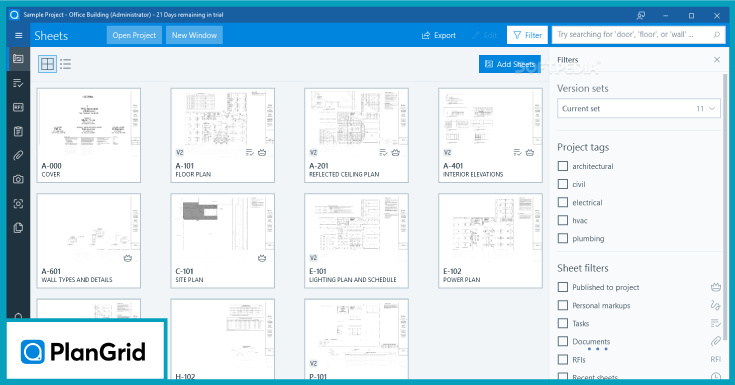Viewport: 735px width, 385px height.
Task: Open the Tasks list sidebar icon
Action: (18, 83)
